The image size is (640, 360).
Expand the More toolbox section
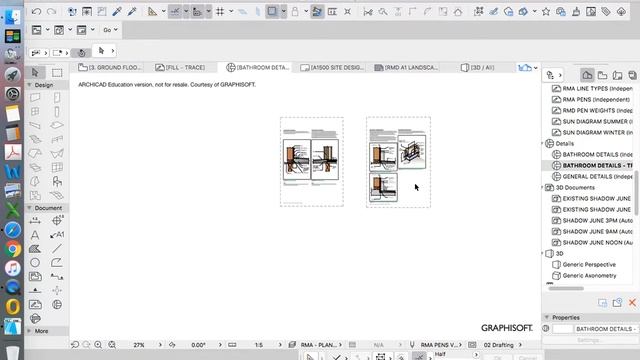[29, 331]
